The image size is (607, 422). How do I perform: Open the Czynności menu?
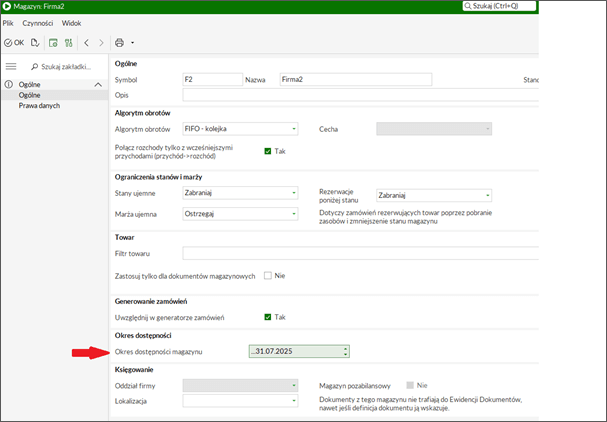(x=38, y=22)
